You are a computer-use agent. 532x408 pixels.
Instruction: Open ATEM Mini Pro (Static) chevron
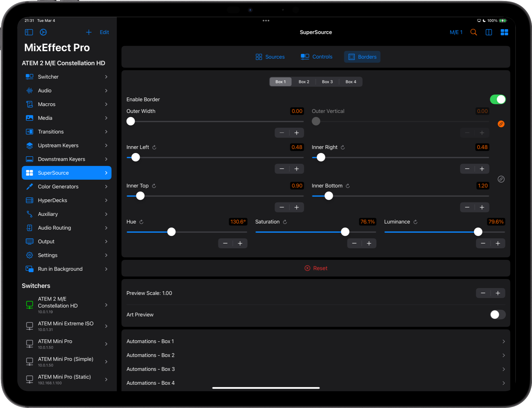pos(106,380)
